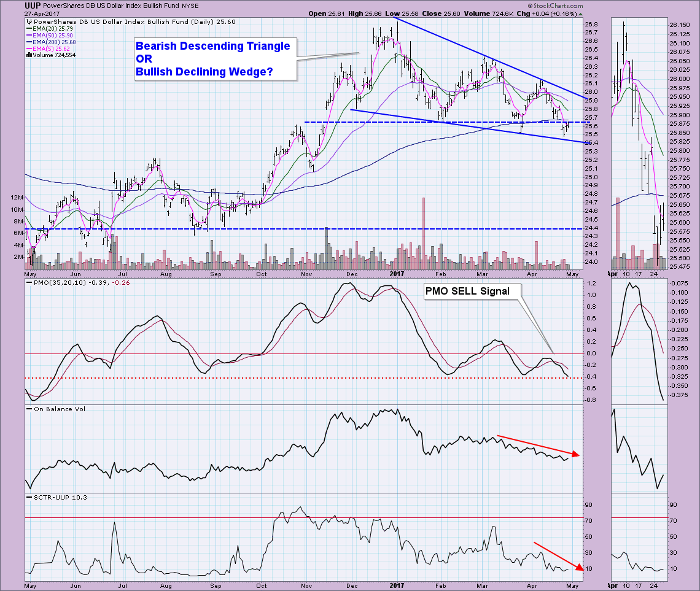
Task: Click the green EMA(20) legend line swatch
Action: pyautogui.click(x=29, y=28)
